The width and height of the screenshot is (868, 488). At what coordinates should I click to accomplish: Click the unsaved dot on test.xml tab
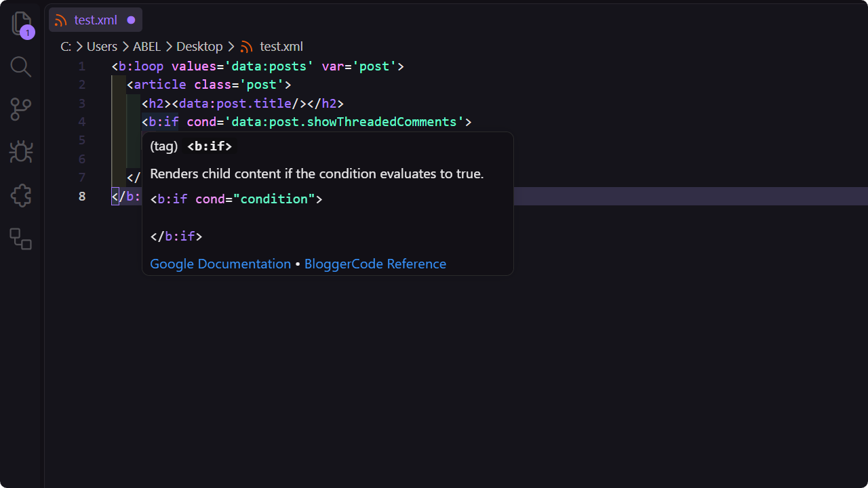click(x=131, y=20)
